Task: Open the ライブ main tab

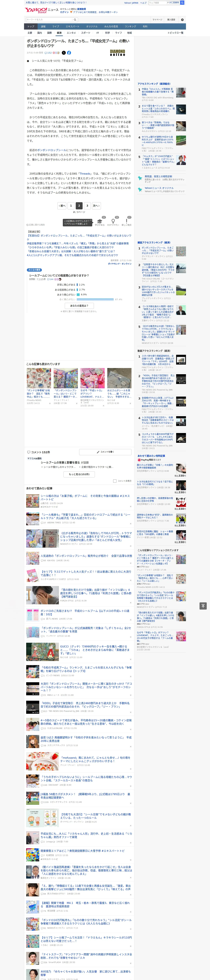Action: coord(56,27)
